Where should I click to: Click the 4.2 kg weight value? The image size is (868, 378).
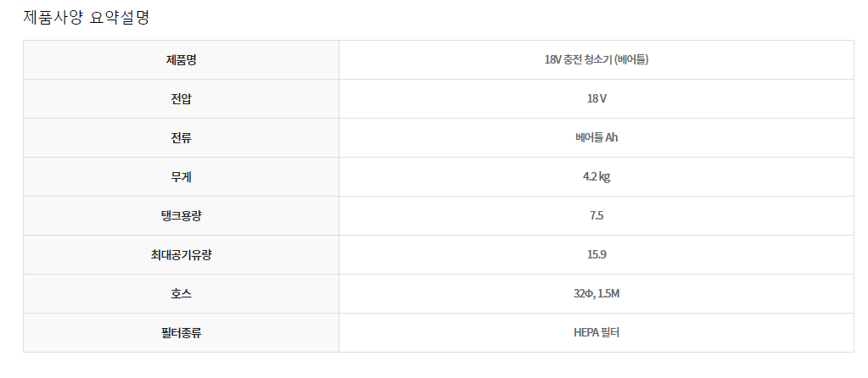tap(596, 177)
